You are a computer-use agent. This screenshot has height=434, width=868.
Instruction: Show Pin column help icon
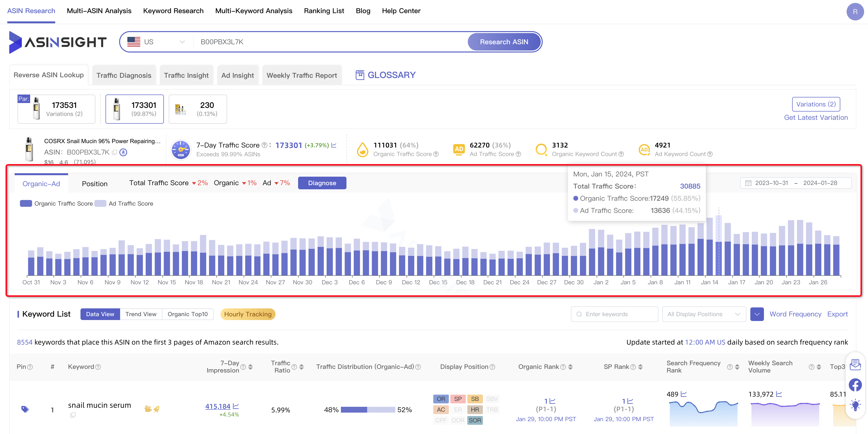pos(30,367)
